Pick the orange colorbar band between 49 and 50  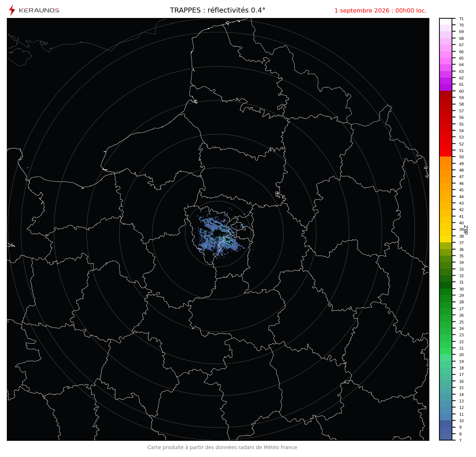pyautogui.click(x=446, y=160)
